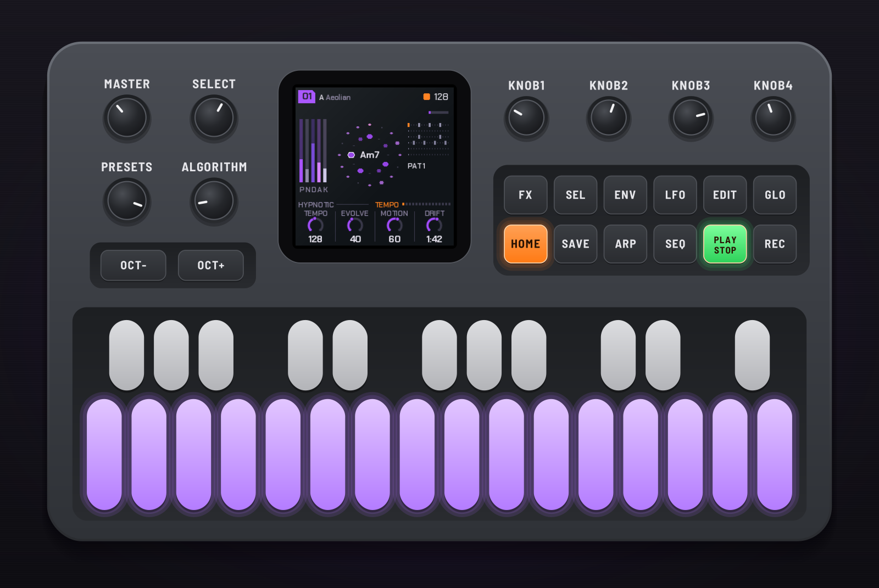Screen dimensions: 879x588
Task: Tap the leftmost gray upper key pad
Action: click(127, 355)
